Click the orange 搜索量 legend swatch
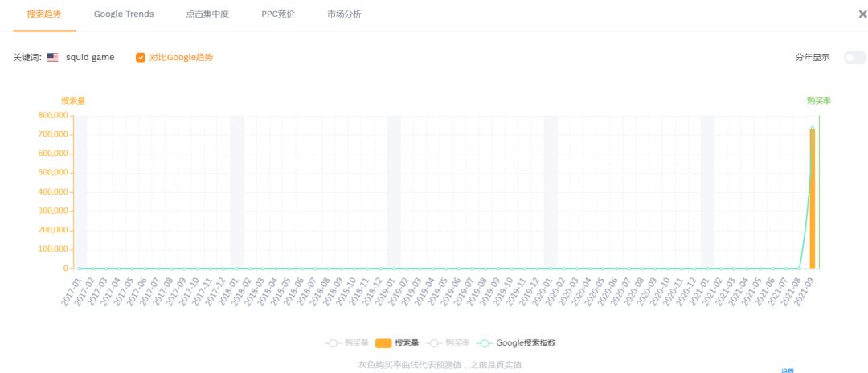Viewport: 868px width, 373px height. tap(383, 343)
